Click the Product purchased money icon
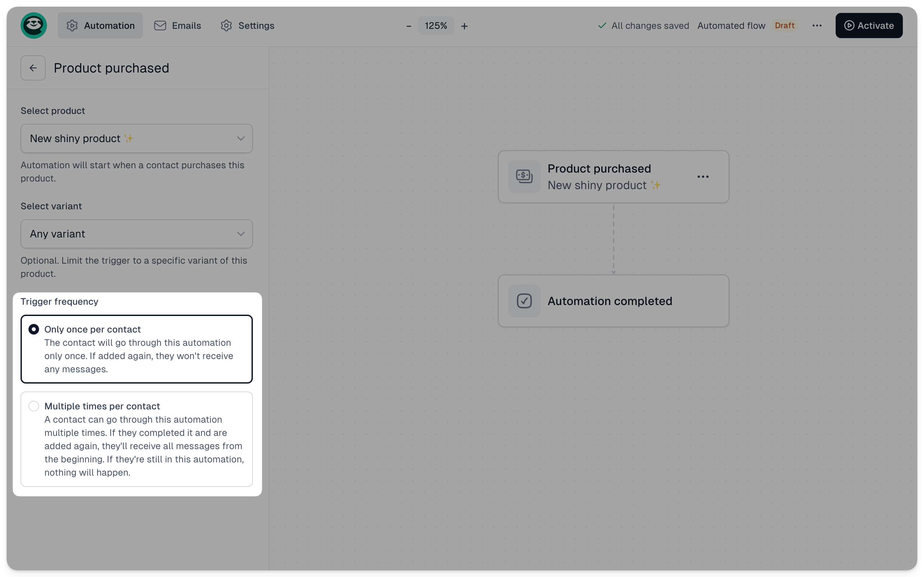 (x=524, y=177)
